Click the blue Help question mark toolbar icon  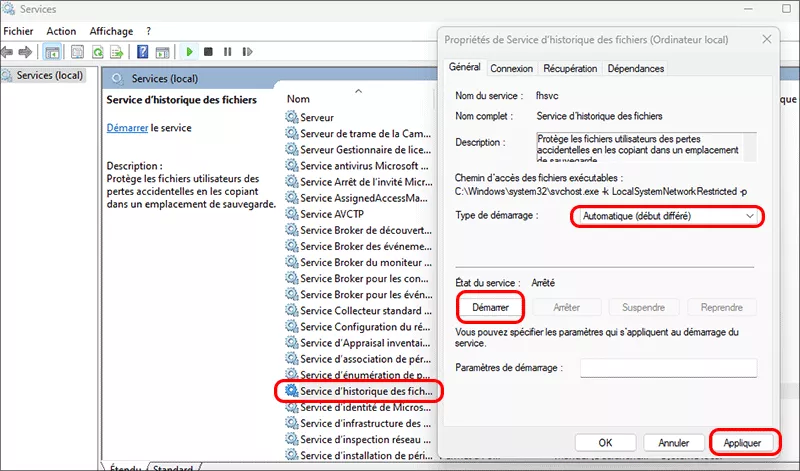pyautogui.click(x=143, y=52)
